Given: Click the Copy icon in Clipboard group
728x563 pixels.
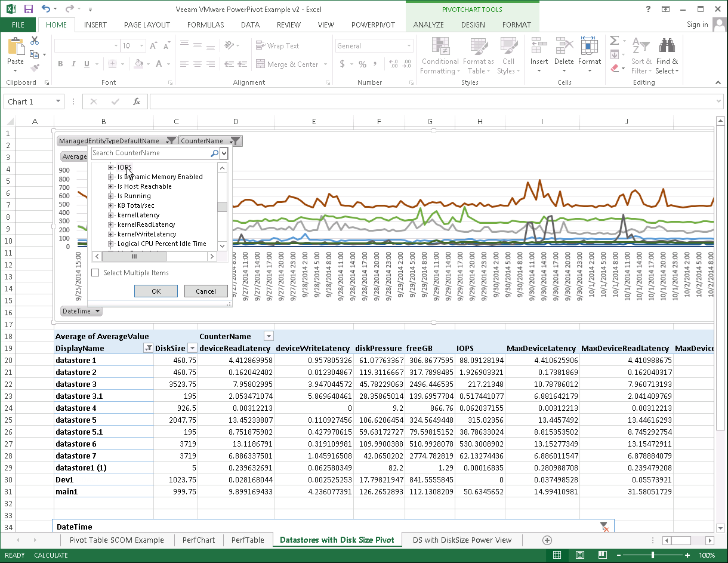Looking at the screenshot, I should click(x=35, y=54).
